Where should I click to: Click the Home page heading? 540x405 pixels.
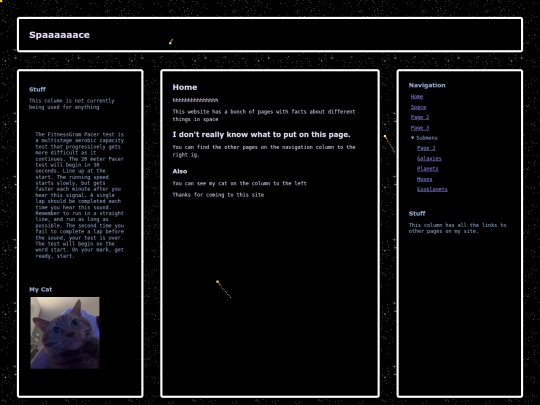[x=185, y=87]
